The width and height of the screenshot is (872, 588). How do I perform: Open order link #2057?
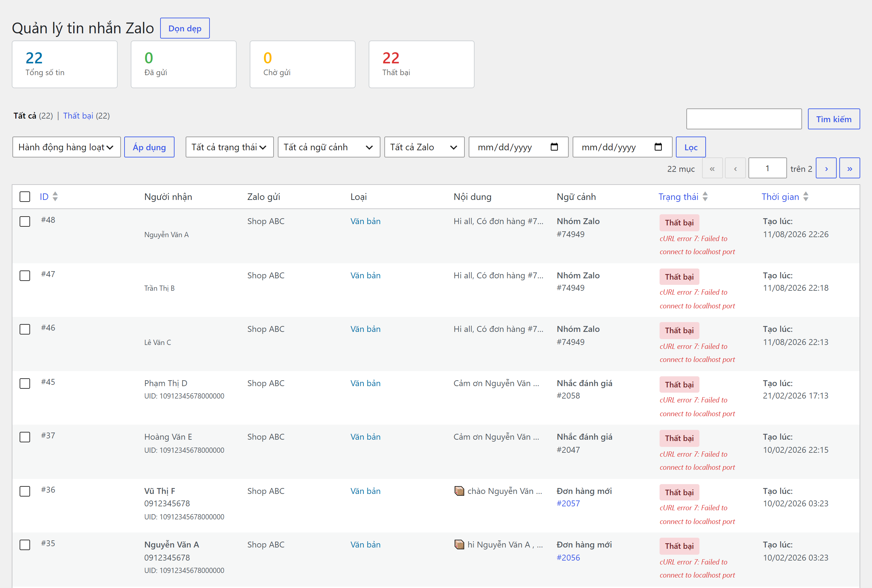pos(568,504)
